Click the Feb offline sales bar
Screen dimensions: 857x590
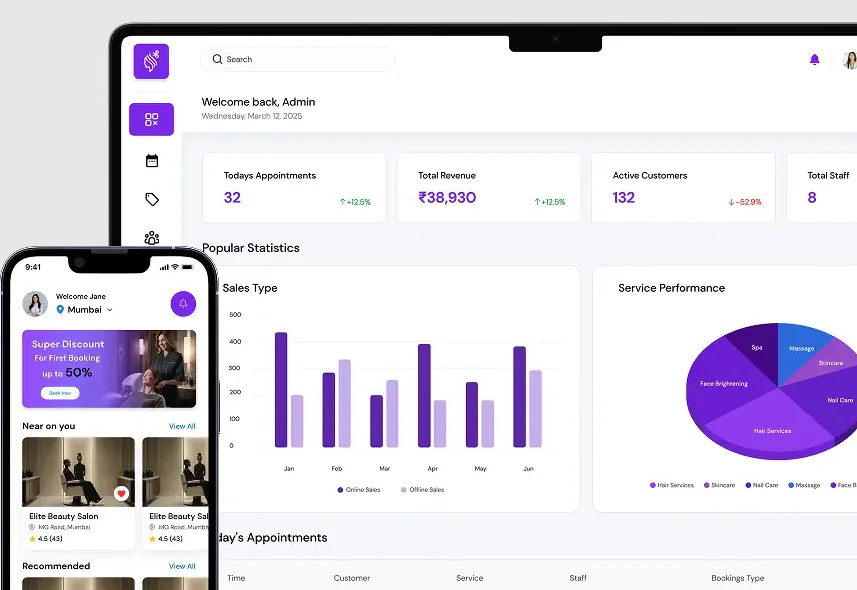click(345, 403)
